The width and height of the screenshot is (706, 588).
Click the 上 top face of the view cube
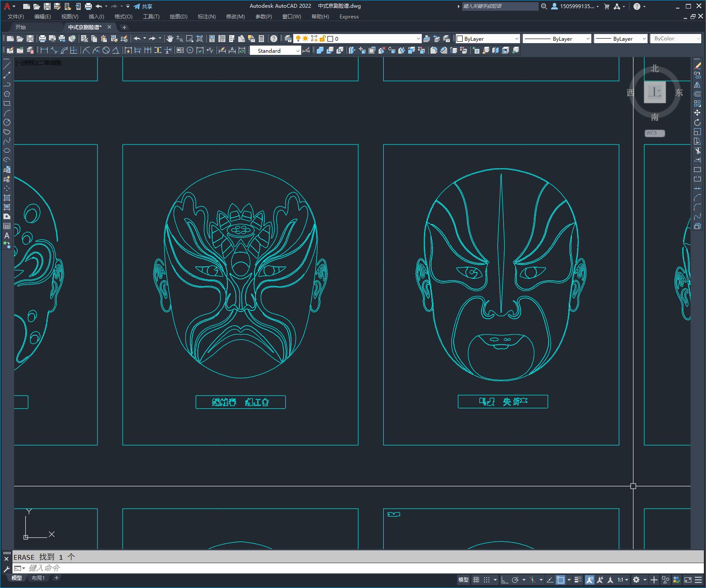pos(654,92)
